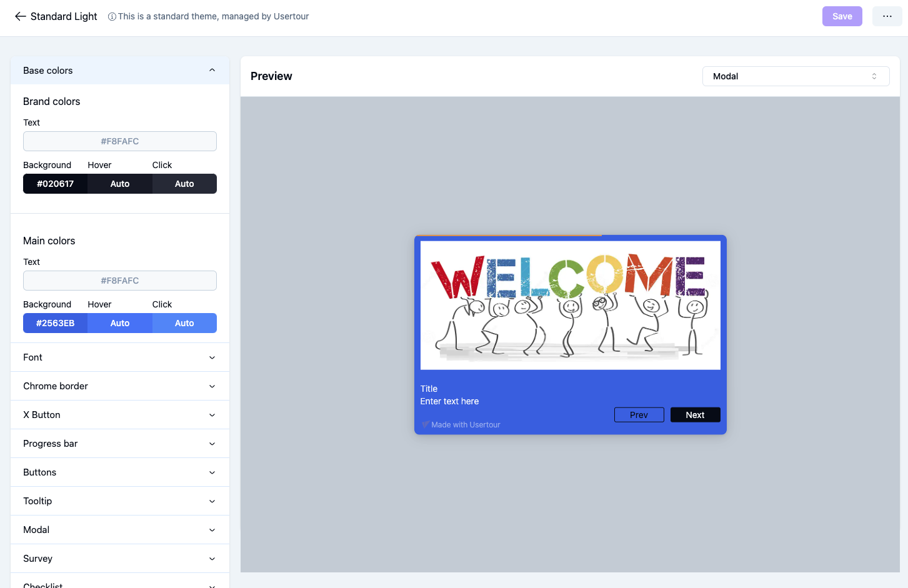Open the three-dots more options menu
The height and width of the screenshot is (588, 908).
(887, 16)
